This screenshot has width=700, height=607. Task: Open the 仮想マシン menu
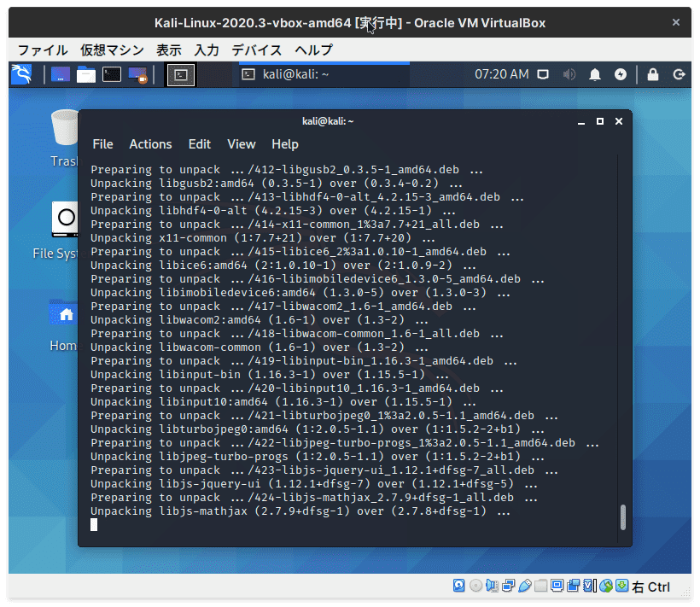(112, 50)
